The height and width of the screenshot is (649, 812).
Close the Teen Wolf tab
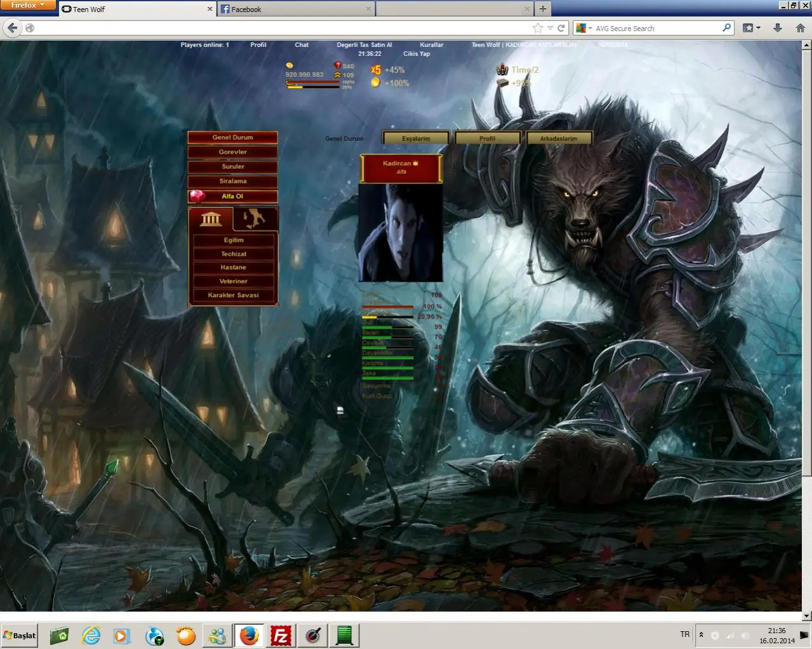pyautogui.click(x=210, y=9)
